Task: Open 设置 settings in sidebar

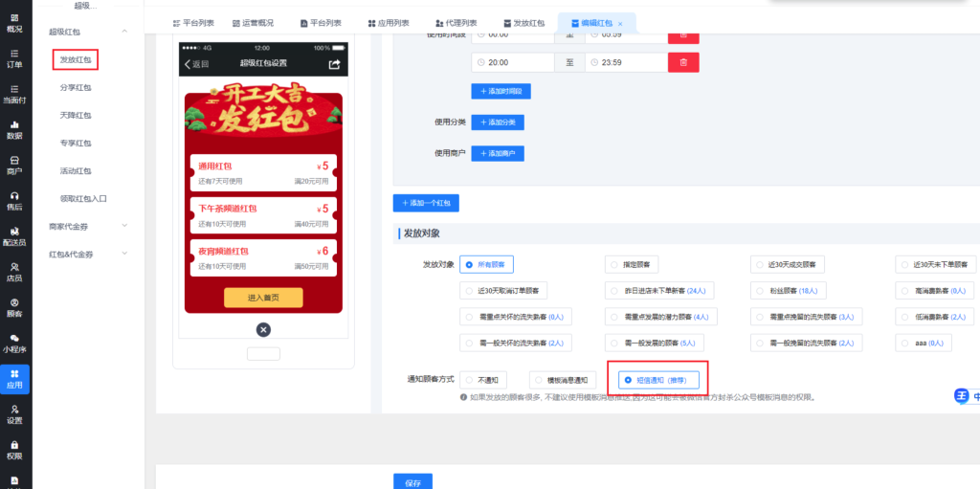Action: pyautogui.click(x=14, y=413)
